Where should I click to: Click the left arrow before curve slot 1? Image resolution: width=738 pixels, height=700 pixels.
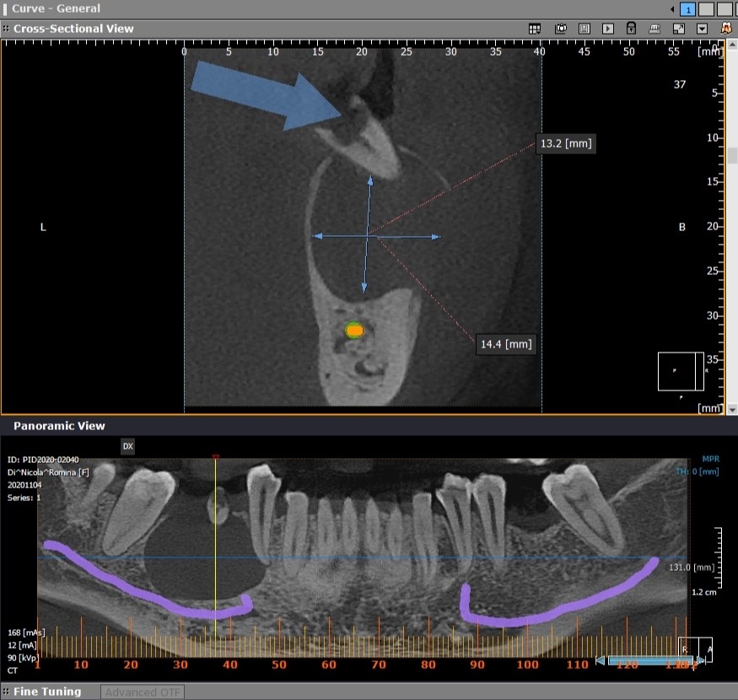672,9
